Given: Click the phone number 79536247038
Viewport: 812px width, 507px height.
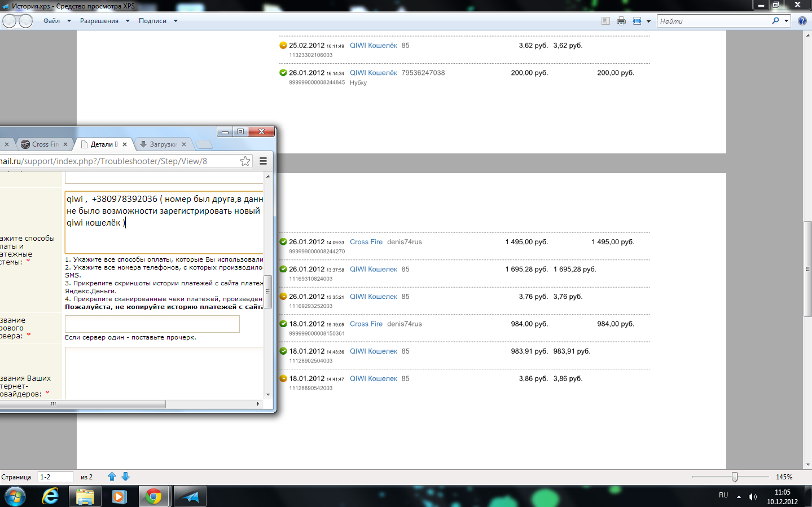Looking at the screenshot, I should (423, 73).
